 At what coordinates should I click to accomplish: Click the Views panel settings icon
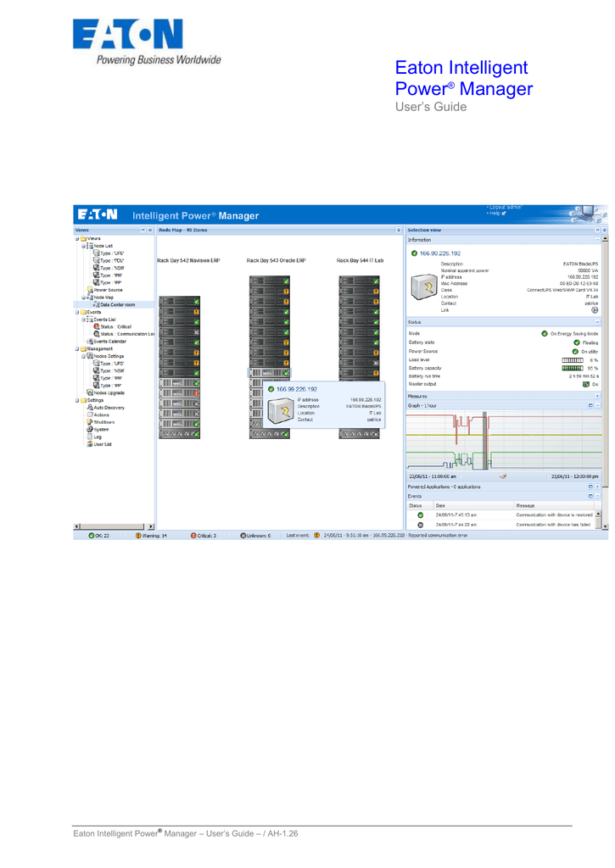[149, 230]
